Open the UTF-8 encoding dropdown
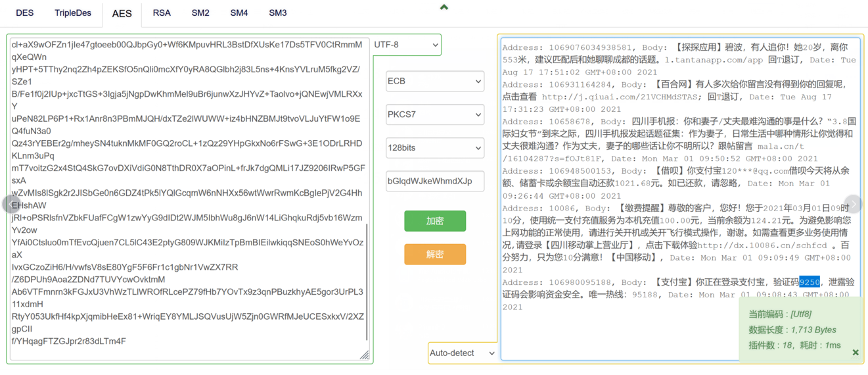This screenshot has width=868, height=375. pos(405,45)
